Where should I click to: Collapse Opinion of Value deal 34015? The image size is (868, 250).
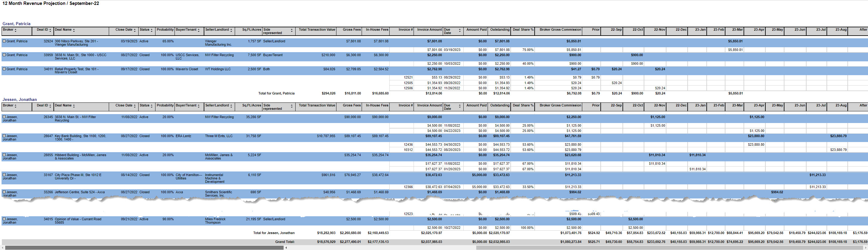[x=4, y=219]
